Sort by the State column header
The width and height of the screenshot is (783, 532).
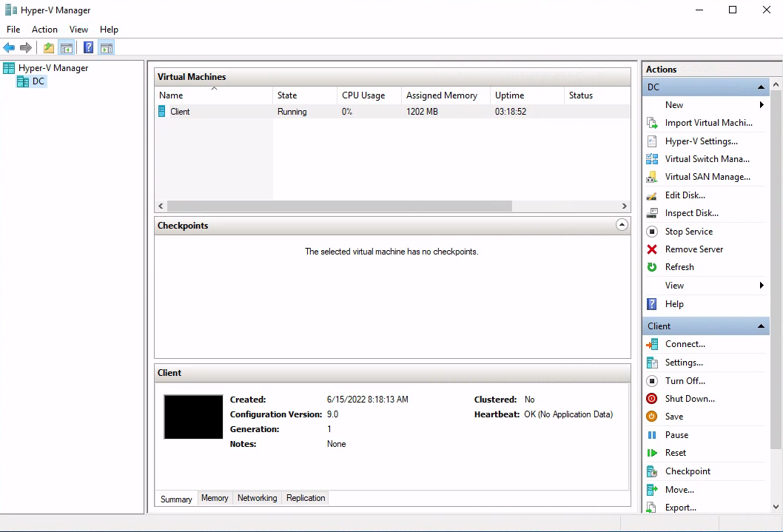(x=305, y=95)
